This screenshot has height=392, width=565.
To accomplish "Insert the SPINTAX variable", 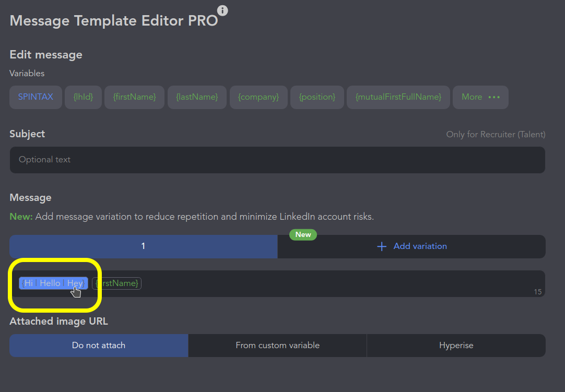I will [36, 97].
